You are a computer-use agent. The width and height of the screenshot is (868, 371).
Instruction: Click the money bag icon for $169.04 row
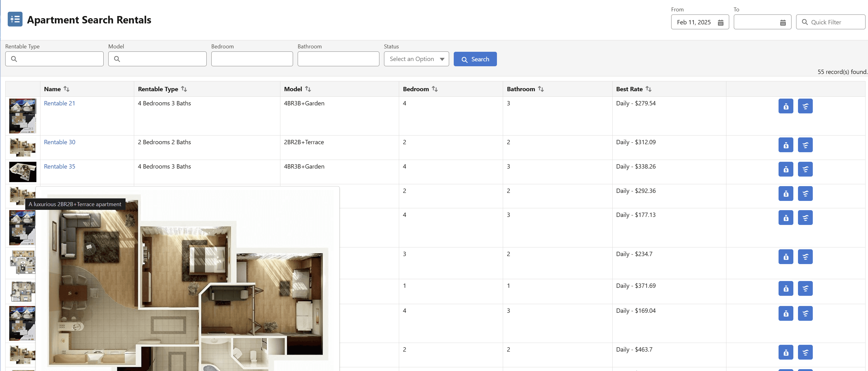785,313
